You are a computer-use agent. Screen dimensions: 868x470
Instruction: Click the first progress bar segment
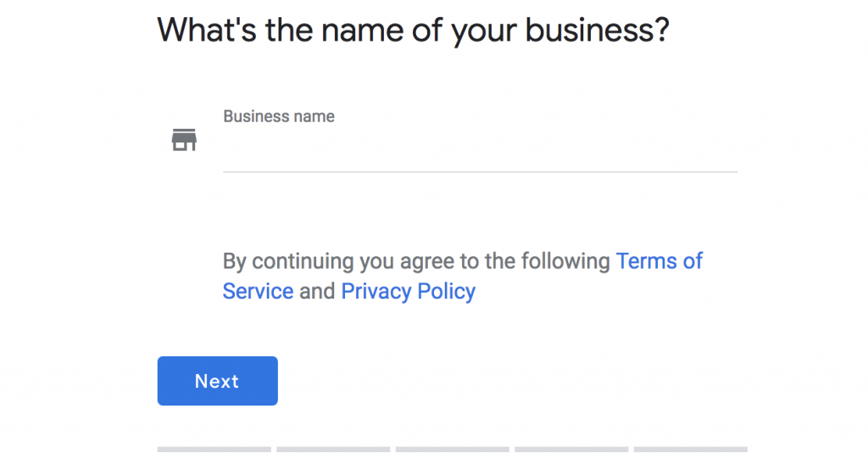coord(214,450)
